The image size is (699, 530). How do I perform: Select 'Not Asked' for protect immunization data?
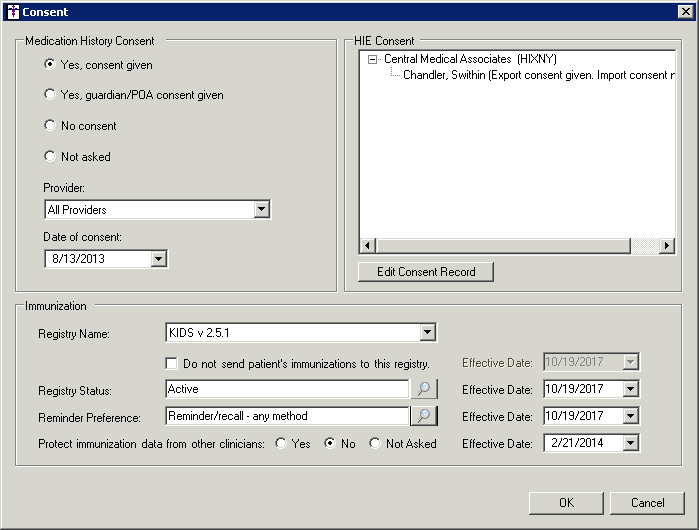click(x=375, y=443)
